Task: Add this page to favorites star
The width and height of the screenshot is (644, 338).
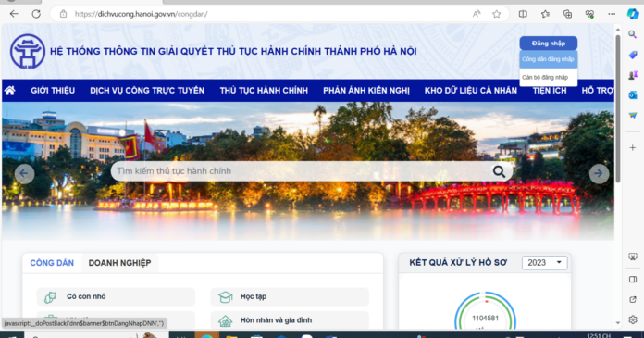Action: 497,14
